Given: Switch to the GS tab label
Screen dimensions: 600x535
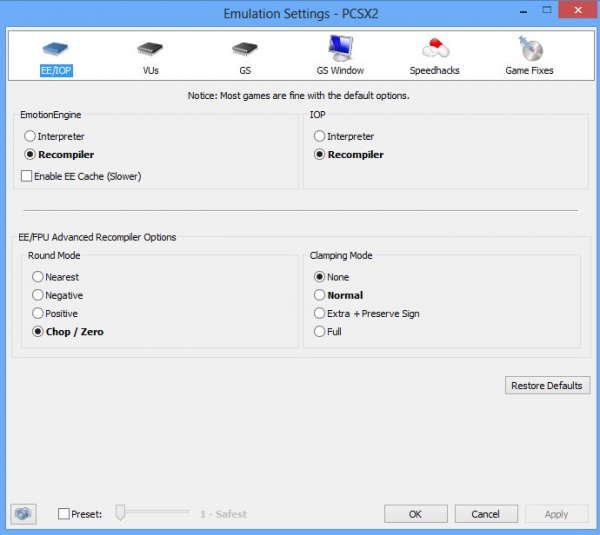Looking at the screenshot, I should (245, 70).
